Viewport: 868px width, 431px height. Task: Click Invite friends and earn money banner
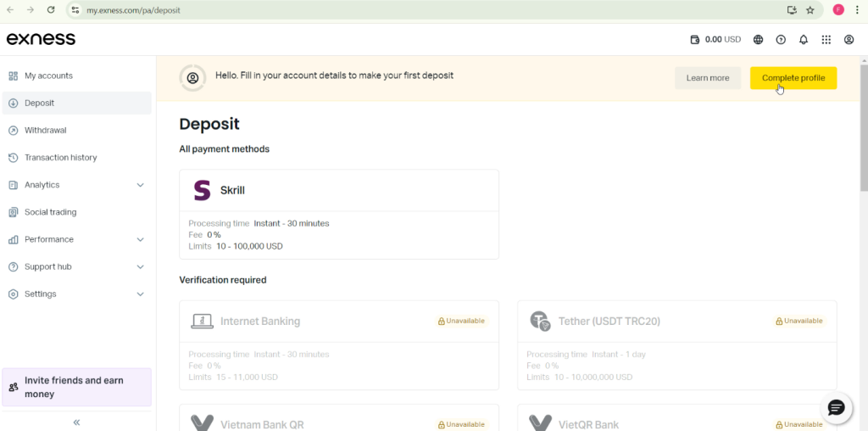(77, 387)
